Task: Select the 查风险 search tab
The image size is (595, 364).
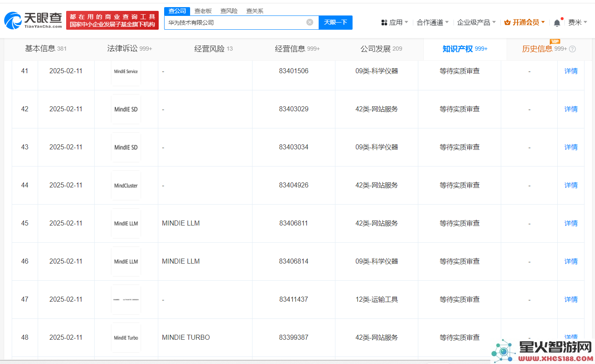Action: pyautogui.click(x=229, y=11)
